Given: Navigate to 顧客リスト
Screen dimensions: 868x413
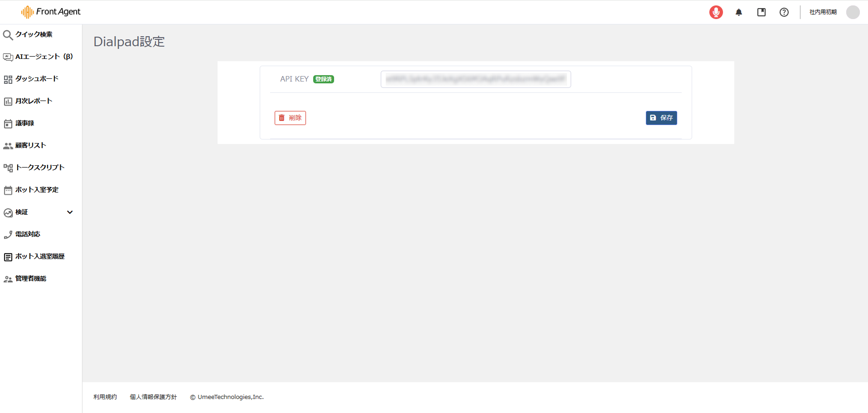Looking at the screenshot, I should coord(30,145).
